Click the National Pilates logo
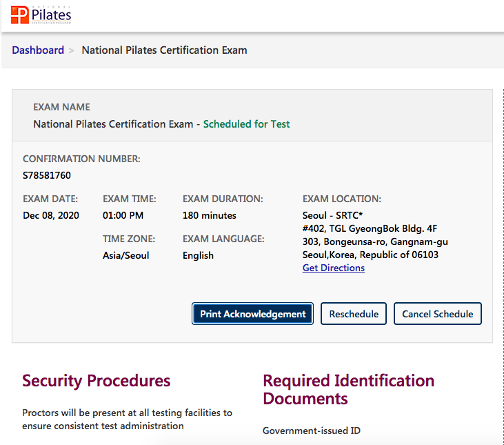 [x=41, y=14]
